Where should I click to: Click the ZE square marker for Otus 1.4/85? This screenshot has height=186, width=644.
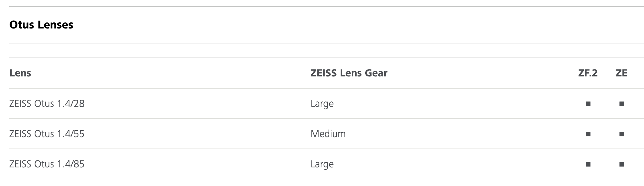coord(622,164)
